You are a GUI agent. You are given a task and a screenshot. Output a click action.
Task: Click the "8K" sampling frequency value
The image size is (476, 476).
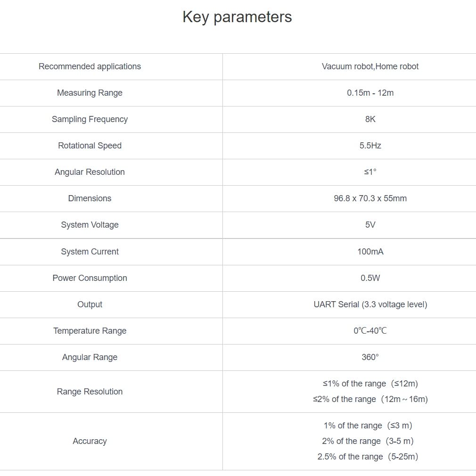370,119
